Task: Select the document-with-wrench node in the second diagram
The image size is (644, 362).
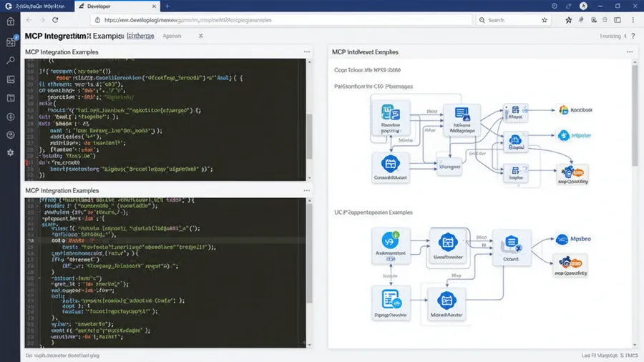Action: [x=512, y=248]
